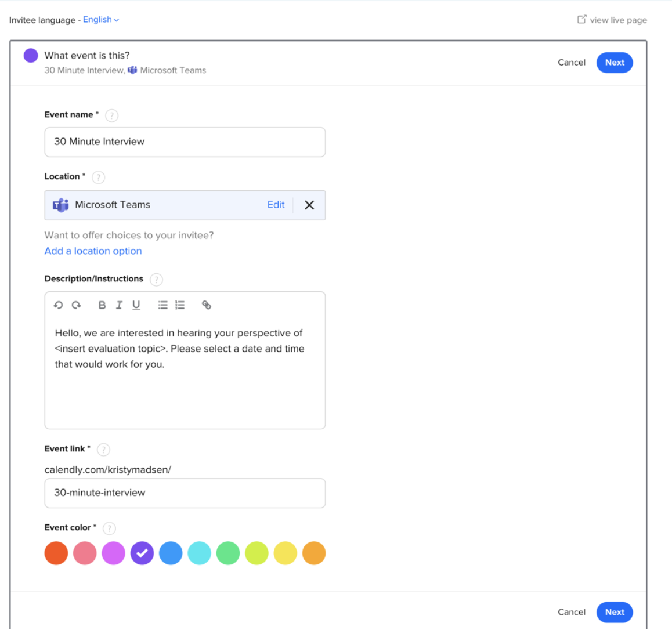Remove Microsoft Teams as the location

[x=309, y=205]
